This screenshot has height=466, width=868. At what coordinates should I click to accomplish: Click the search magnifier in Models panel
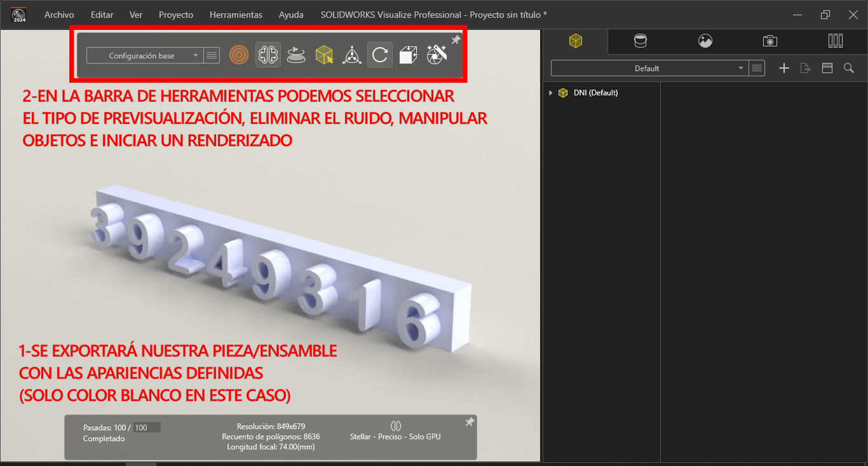pyautogui.click(x=848, y=69)
